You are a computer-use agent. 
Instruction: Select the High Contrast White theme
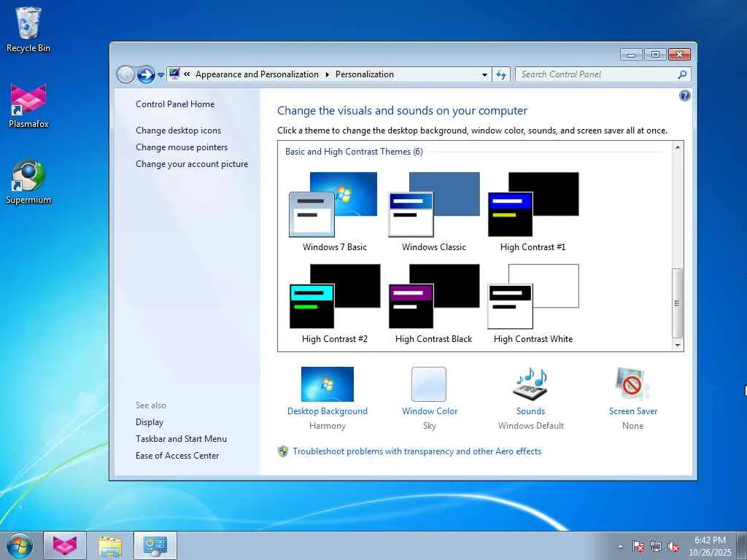click(x=533, y=304)
